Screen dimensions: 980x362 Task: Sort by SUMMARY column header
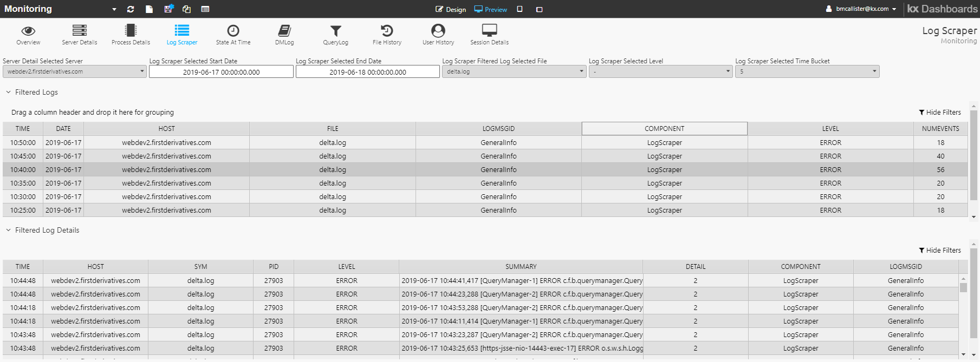click(521, 267)
